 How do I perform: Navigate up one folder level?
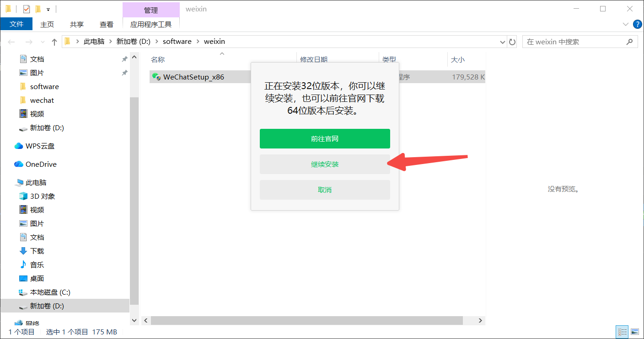pyautogui.click(x=54, y=42)
